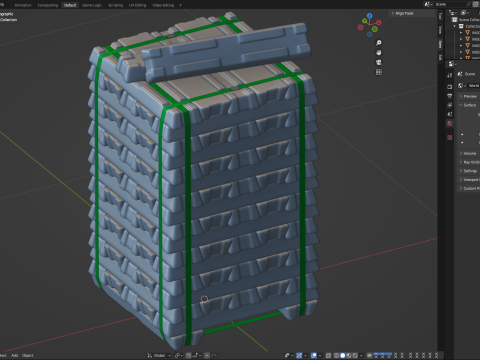Expand the Settings panel

click(x=468, y=171)
